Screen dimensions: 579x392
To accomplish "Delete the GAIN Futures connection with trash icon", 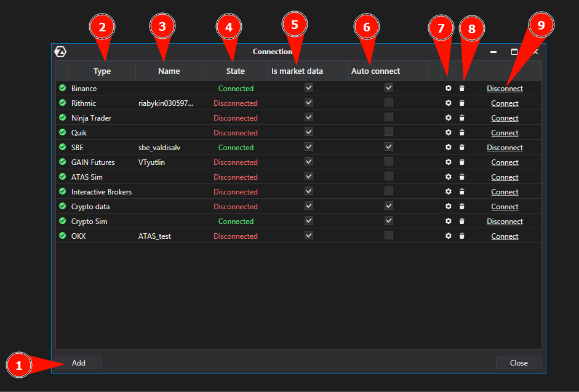I will 462,162.
